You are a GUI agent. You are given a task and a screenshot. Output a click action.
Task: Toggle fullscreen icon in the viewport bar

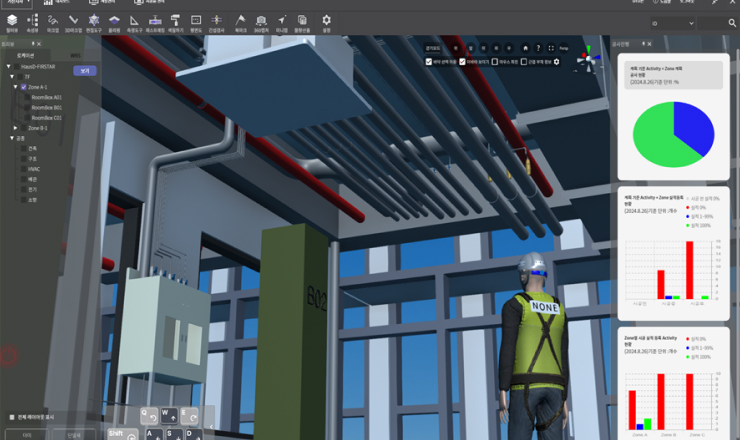(x=550, y=47)
